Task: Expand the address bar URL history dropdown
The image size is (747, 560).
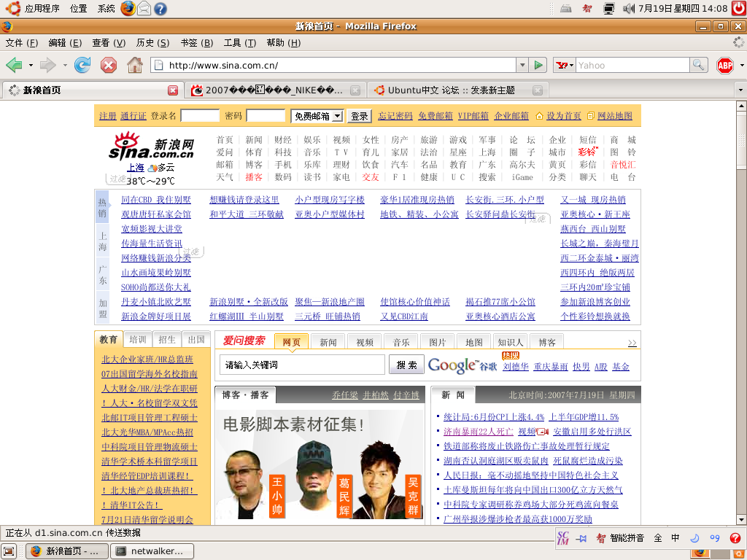Action: click(x=522, y=65)
